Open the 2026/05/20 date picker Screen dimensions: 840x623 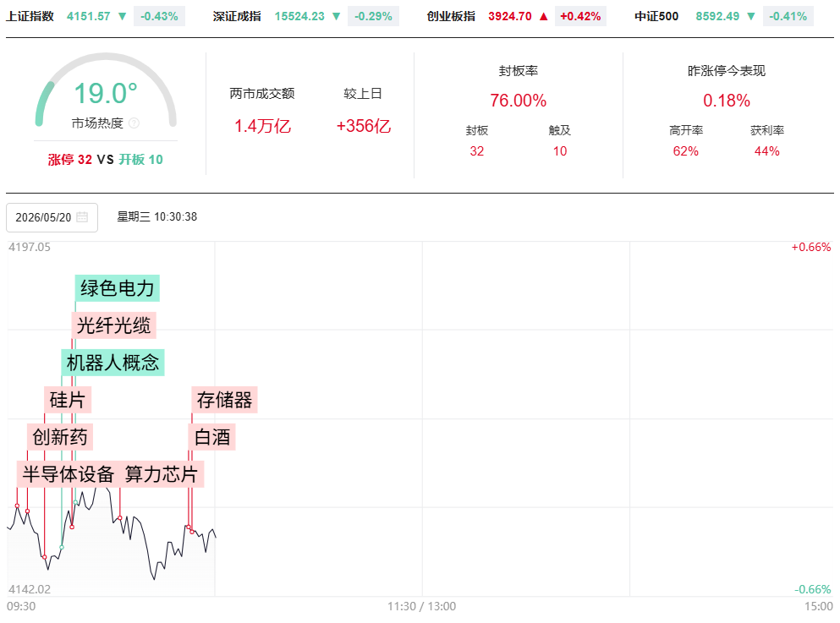[x=52, y=217]
